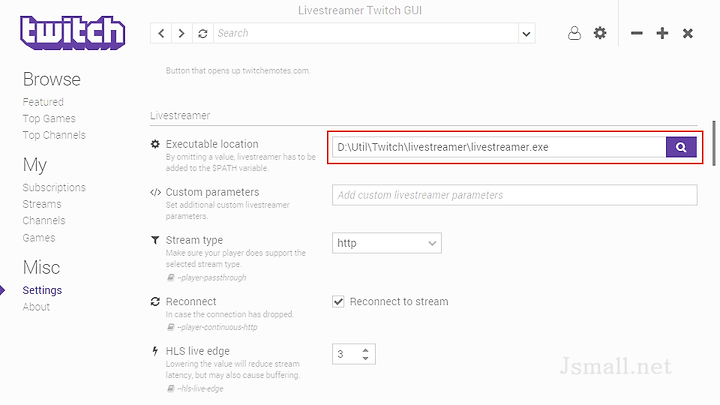Viewport: 720px width, 405px height.
Task: Refresh the page with the reload icon
Action: click(203, 33)
